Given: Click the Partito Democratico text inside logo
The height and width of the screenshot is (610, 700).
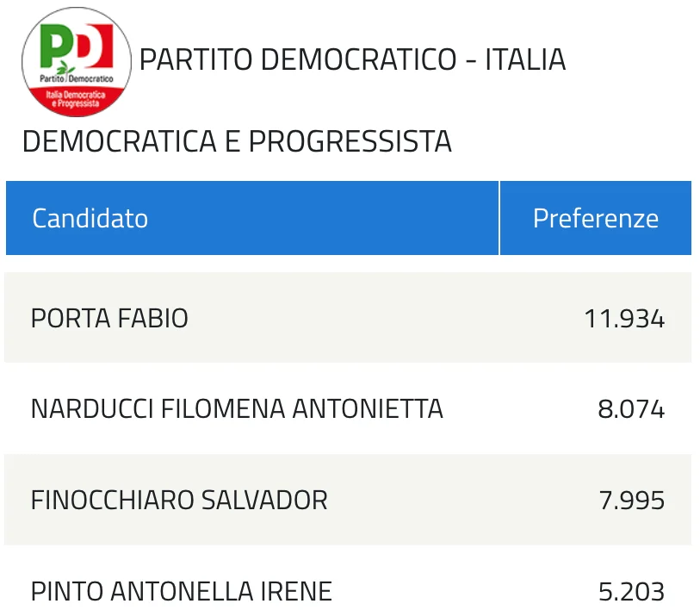Looking at the screenshot, I should [x=77, y=78].
